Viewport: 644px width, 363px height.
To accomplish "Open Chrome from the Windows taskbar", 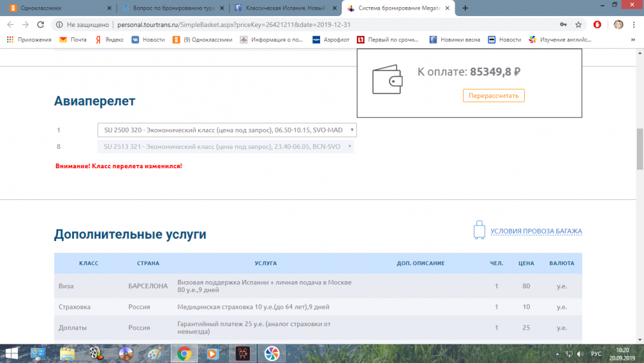I will tap(184, 353).
